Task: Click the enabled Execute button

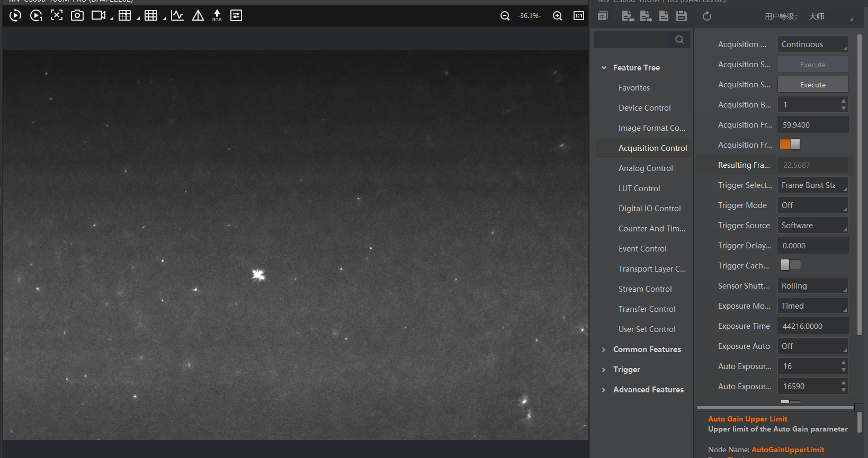Action: tap(812, 85)
